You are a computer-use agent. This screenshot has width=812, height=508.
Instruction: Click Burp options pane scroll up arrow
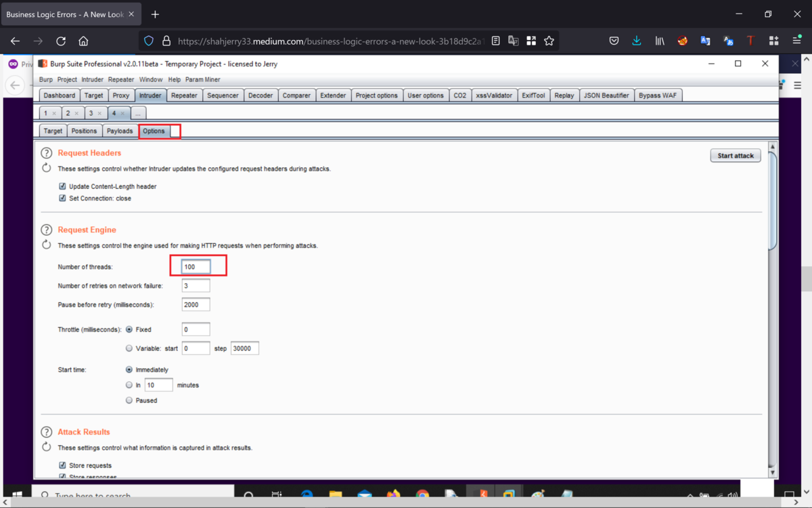(773, 146)
